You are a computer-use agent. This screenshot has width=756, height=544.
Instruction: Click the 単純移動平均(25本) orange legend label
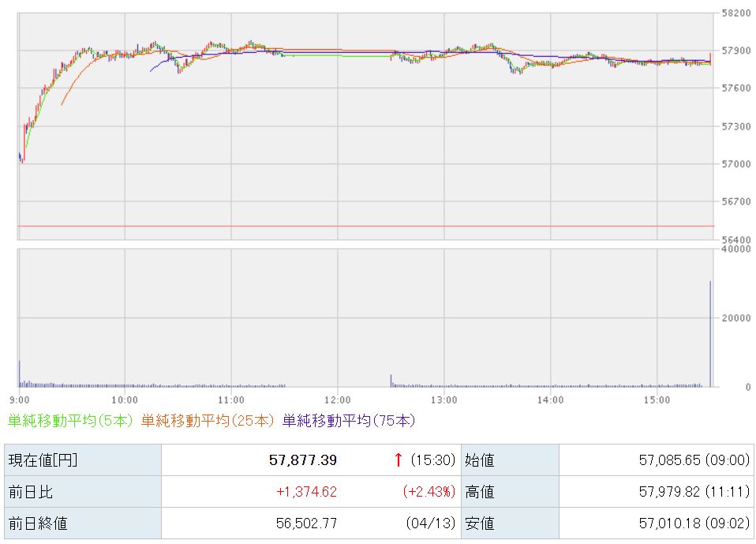pos(208,421)
